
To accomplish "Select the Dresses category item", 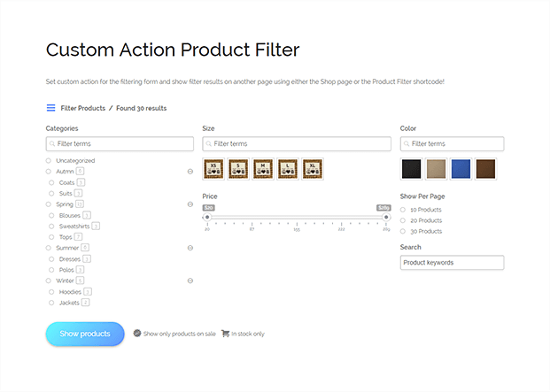I will tap(70, 259).
